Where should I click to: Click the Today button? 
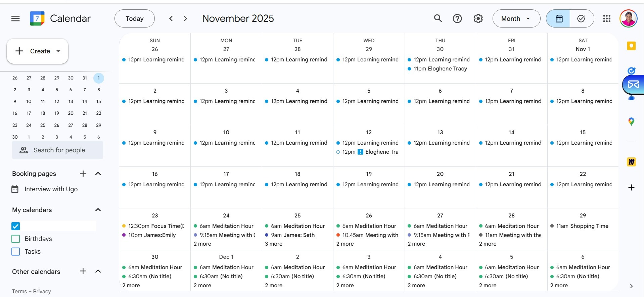click(x=134, y=18)
